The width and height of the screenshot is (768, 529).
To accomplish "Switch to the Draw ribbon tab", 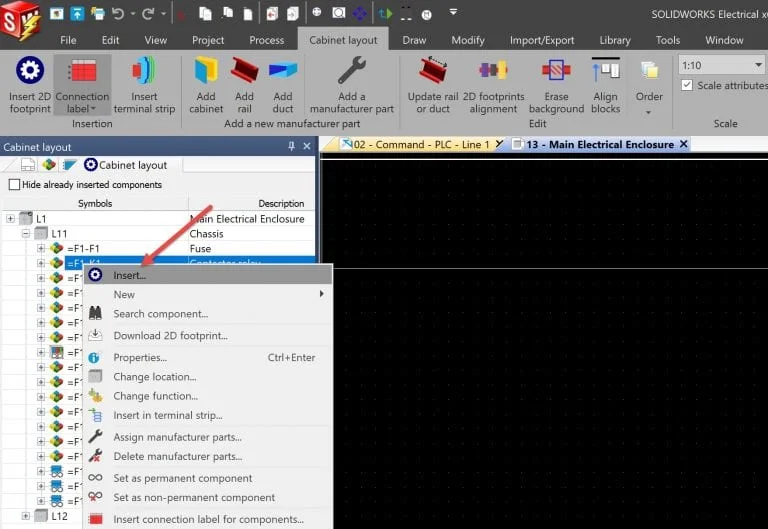I will [x=414, y=40].
